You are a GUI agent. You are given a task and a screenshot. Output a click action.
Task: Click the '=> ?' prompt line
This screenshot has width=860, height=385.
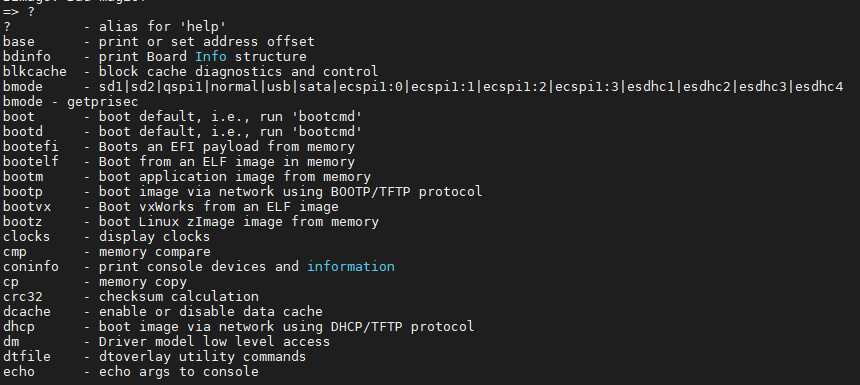[19, 12]
